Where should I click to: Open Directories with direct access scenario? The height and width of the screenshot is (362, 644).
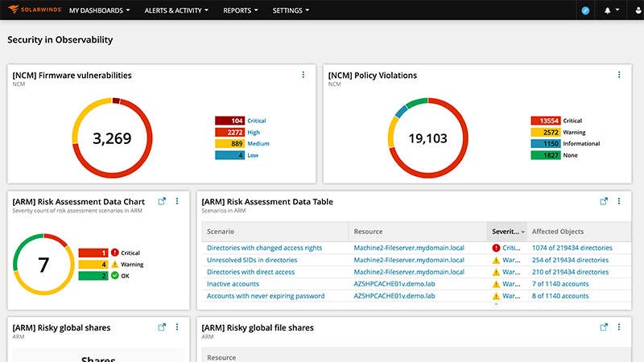tap(250, 272)
